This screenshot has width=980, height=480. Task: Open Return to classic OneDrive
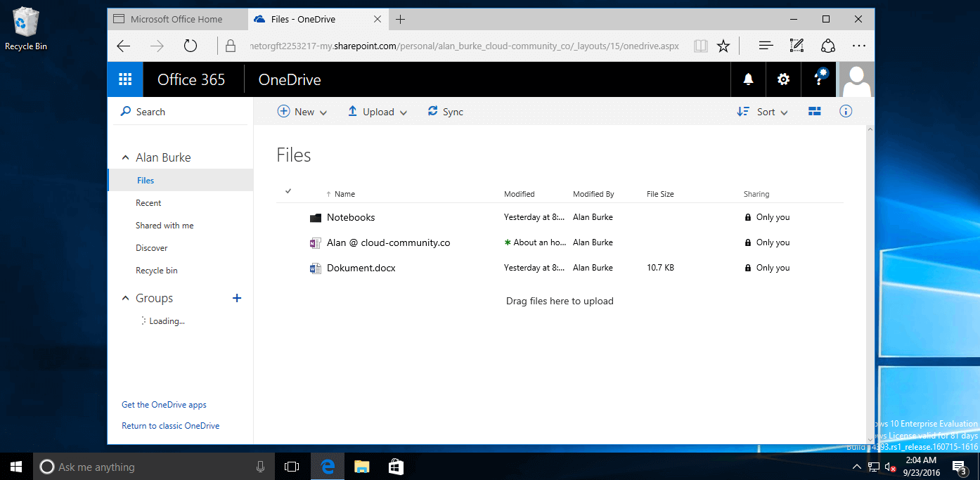(170, 425)
